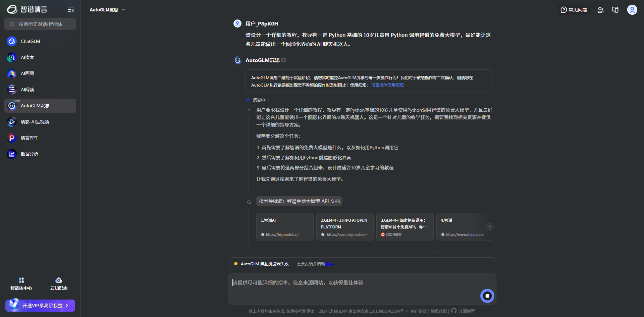This screenshot has height=317, width=644.
Task: Show more search results with right chevron
Action: click(490, 227)
